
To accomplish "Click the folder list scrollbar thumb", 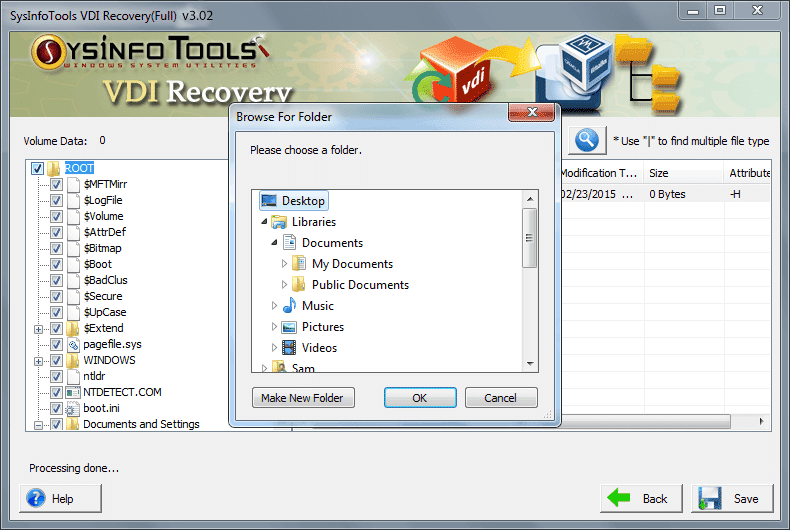I will pyautogui.click(x=530, y=238).
